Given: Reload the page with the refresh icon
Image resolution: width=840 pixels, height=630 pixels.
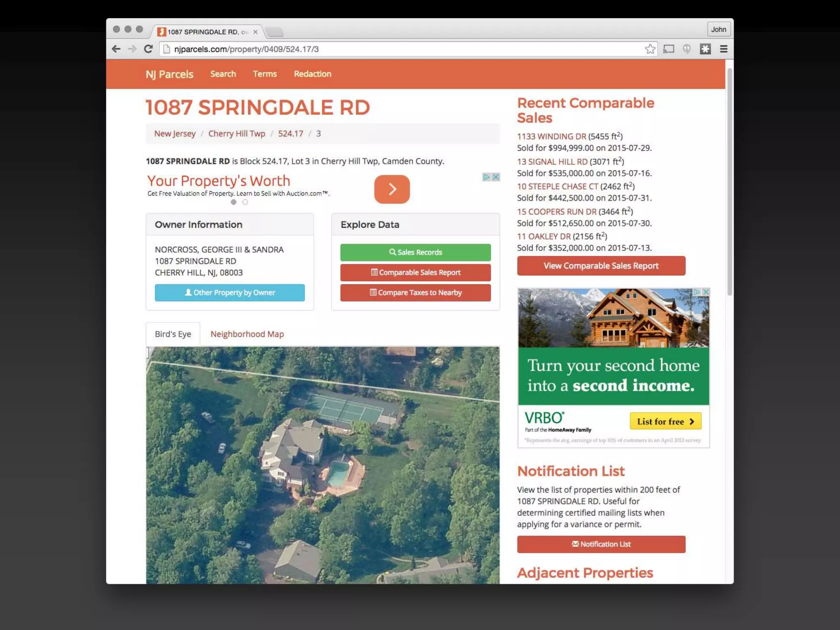Looking at the screenshot, I should (x=148, y=49).
